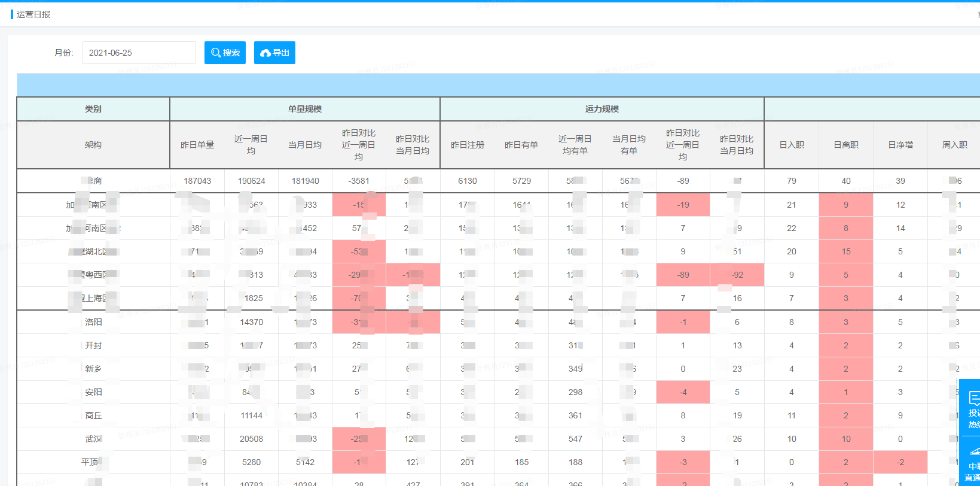
Task: Select the 洛阳 row label
Action: coord(93,322)
